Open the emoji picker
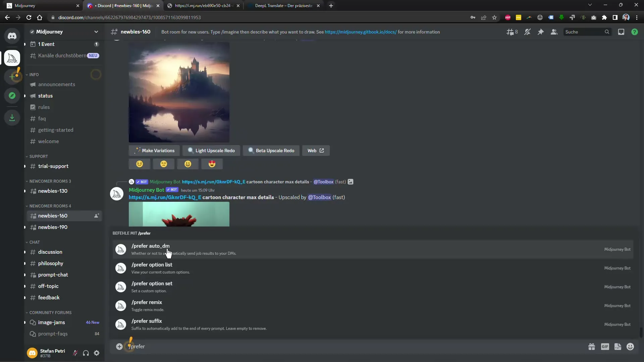Screen dimensions: 644x362 [x=630, y=347]
